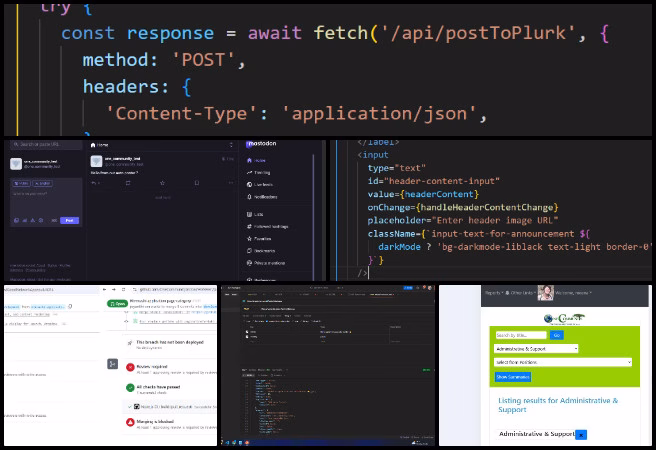Open the select from positions dropdown

tap(563, 362)
